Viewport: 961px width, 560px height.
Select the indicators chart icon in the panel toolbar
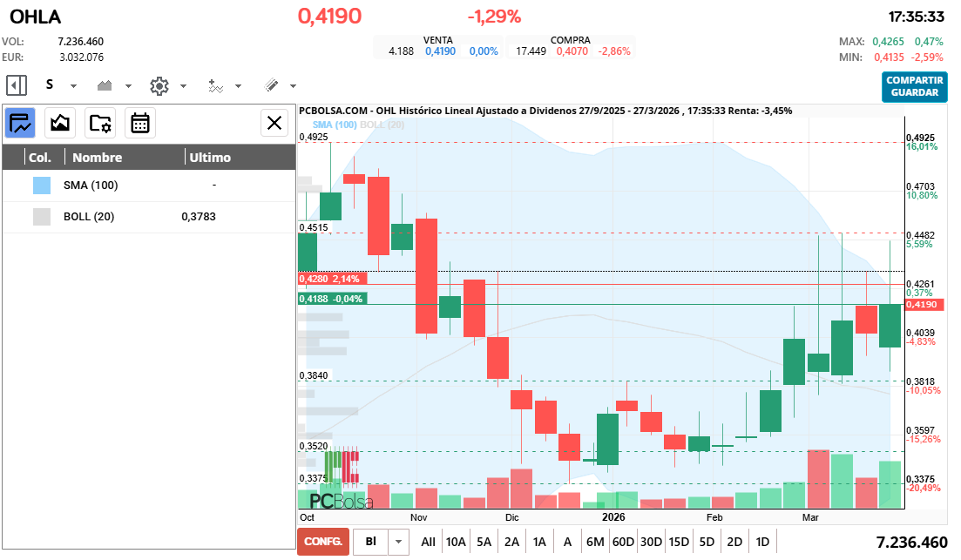(19, 123)
